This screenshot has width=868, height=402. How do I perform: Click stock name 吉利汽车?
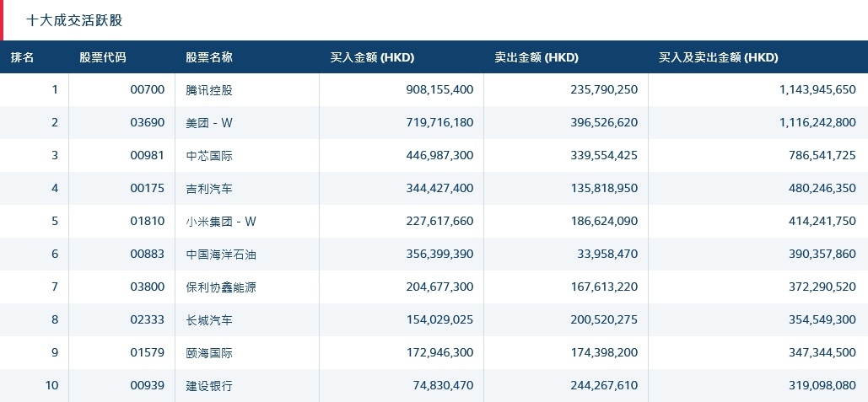coord(209,189)
